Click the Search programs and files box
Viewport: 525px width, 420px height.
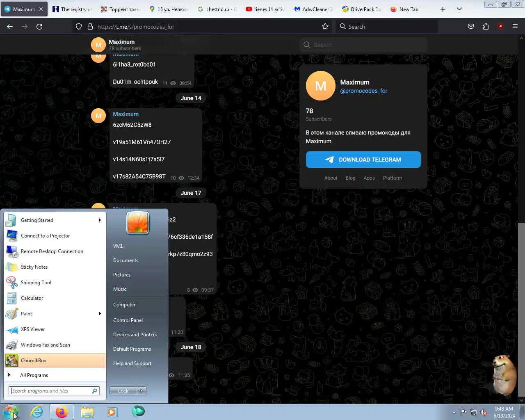point(54,391)
